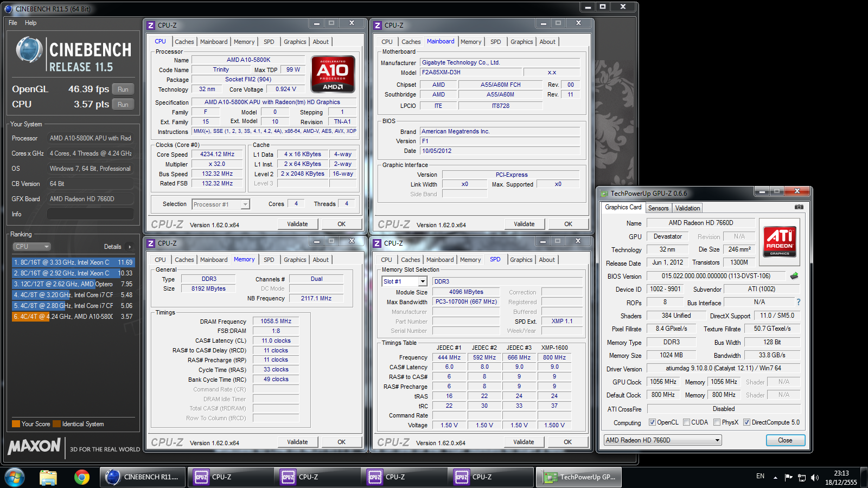Switch to Cinebench via the taskbar button
The width and height of the screenshot is (868, 488).
coord(143,477)
